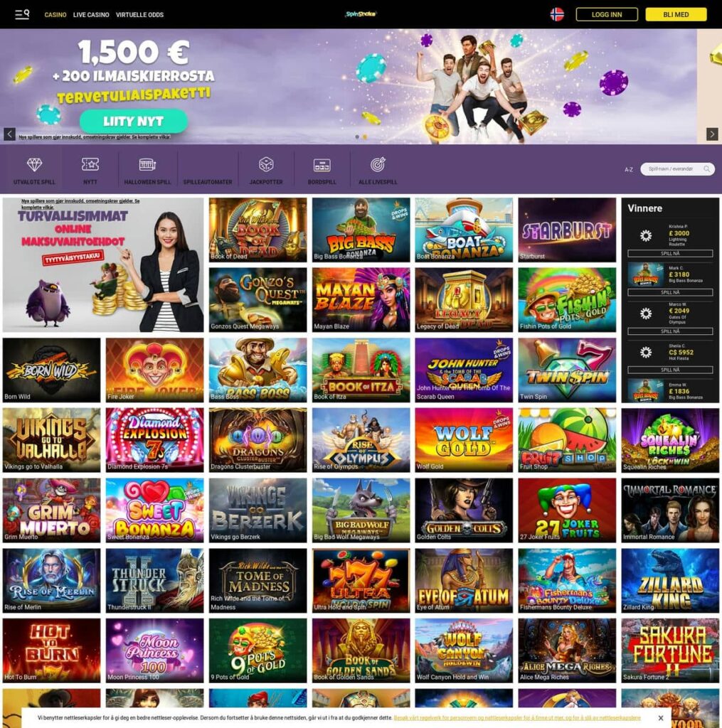722x728 pixels.
Task: Open the Jackpotter dice icon
Action: click(x=266, y=164)
